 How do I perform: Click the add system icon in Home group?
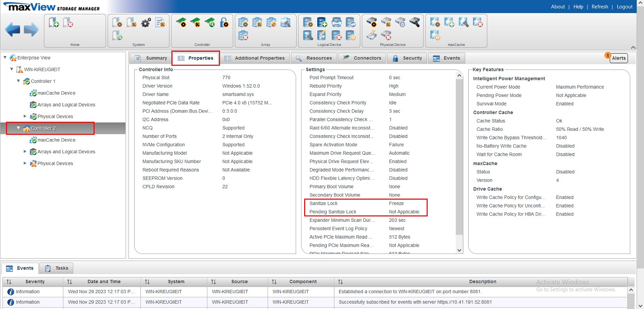pos(54,23)
